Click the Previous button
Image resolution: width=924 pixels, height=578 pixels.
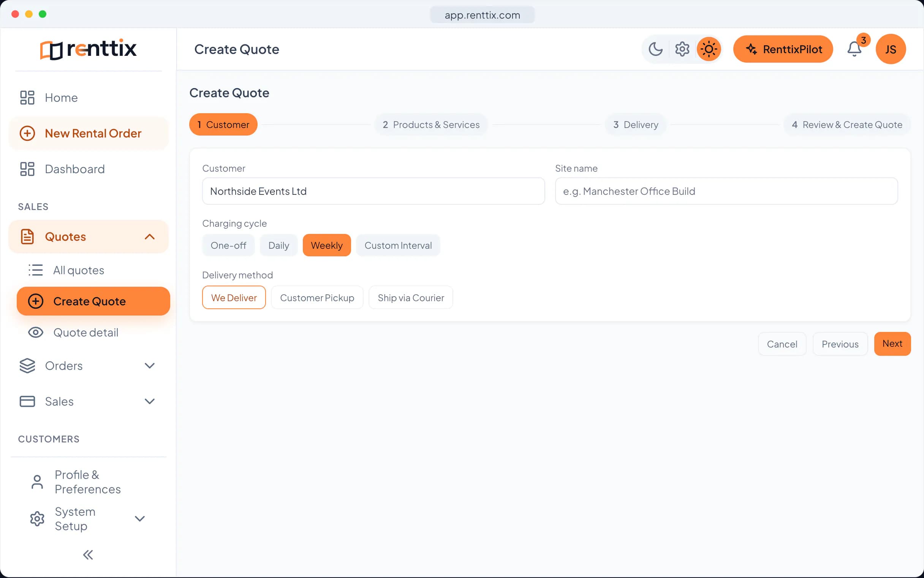(x=840, y=344)
